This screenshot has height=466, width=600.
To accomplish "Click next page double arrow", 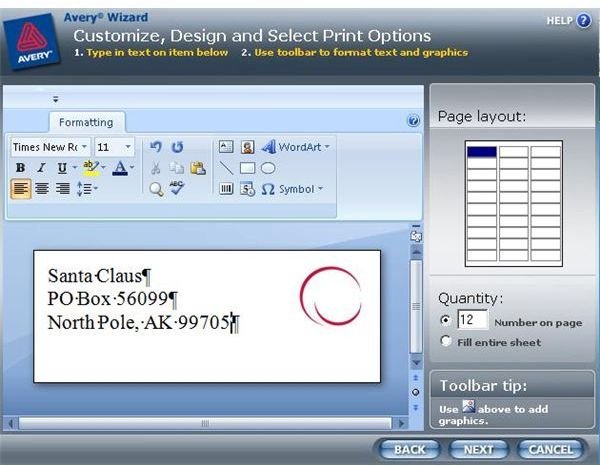I will pos(416,407).
